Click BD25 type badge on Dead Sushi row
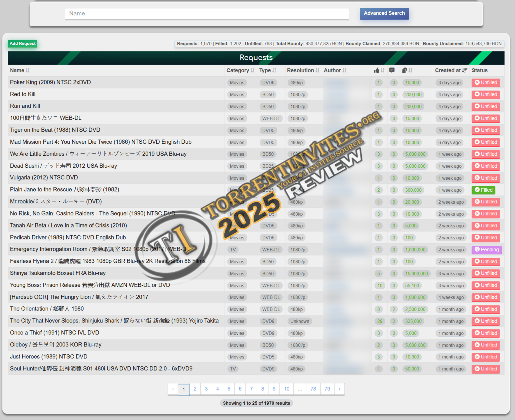 tap(268, 166)
